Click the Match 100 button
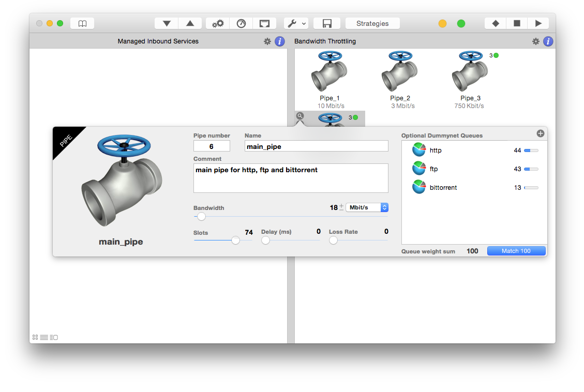Screen dimensions: 584x392 (516, 251)
